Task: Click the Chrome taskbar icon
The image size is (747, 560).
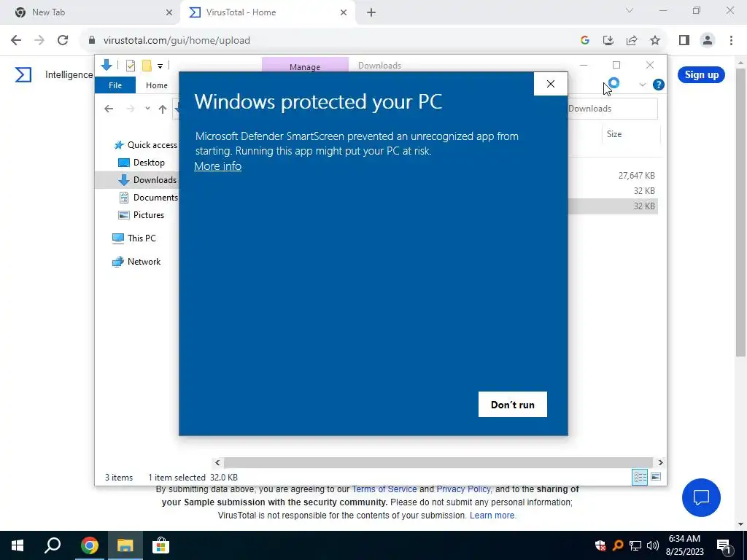Action: (90, 545)
